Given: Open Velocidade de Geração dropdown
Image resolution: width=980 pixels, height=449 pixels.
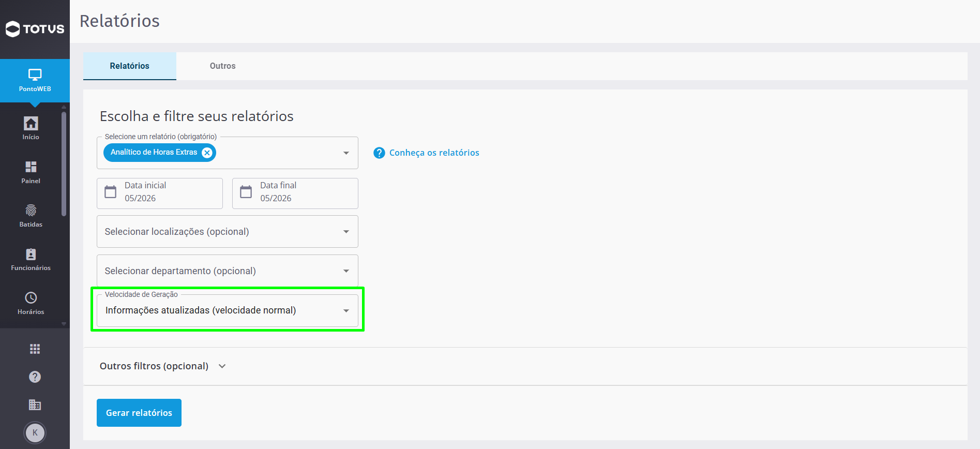Looking at the screenshot, I should [228, 310].
